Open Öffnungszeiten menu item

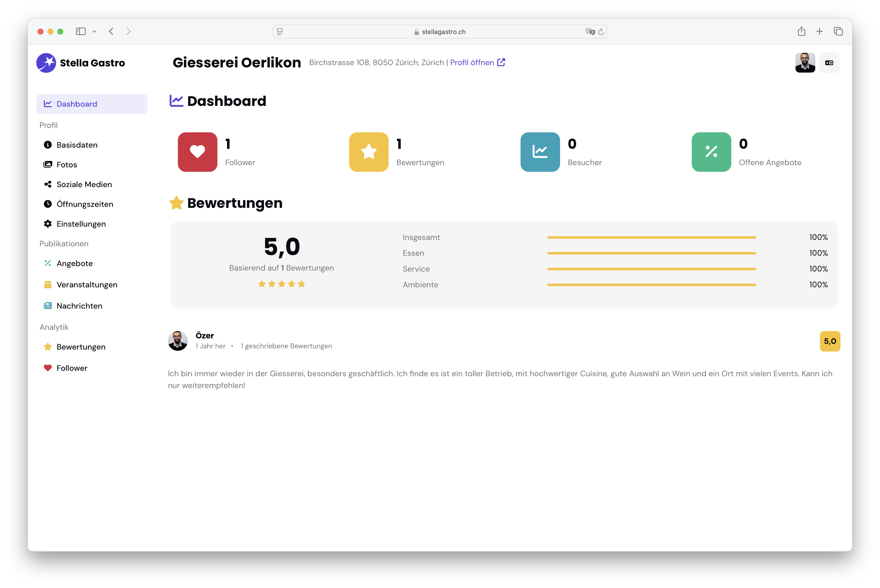pos(85,204)
